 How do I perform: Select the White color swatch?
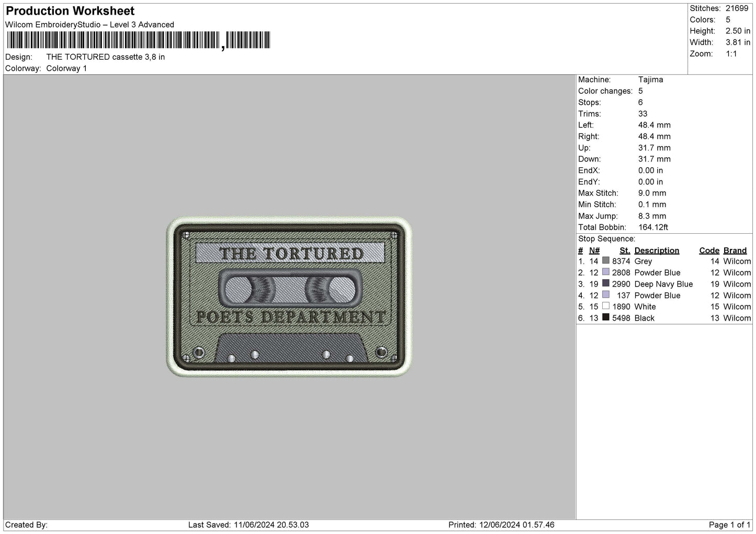pyautogui.click(x=606, y=306)
